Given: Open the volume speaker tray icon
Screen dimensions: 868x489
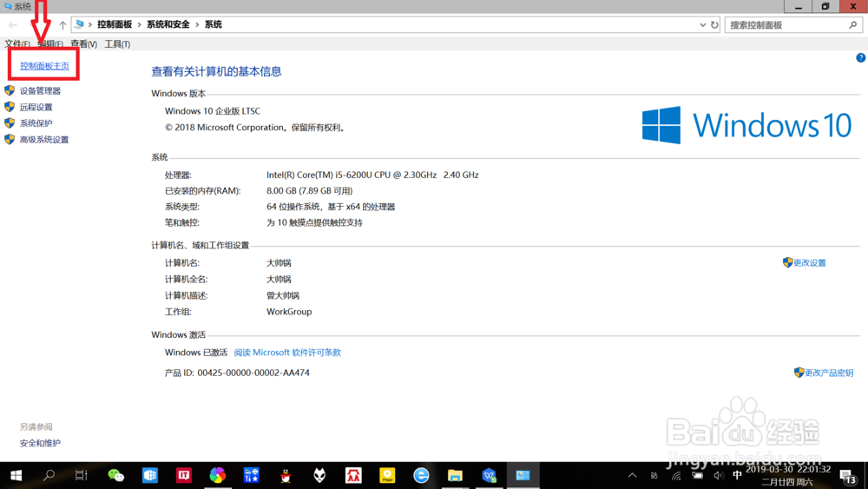Looking at the screenshot, I should click(x=718, y=475).
